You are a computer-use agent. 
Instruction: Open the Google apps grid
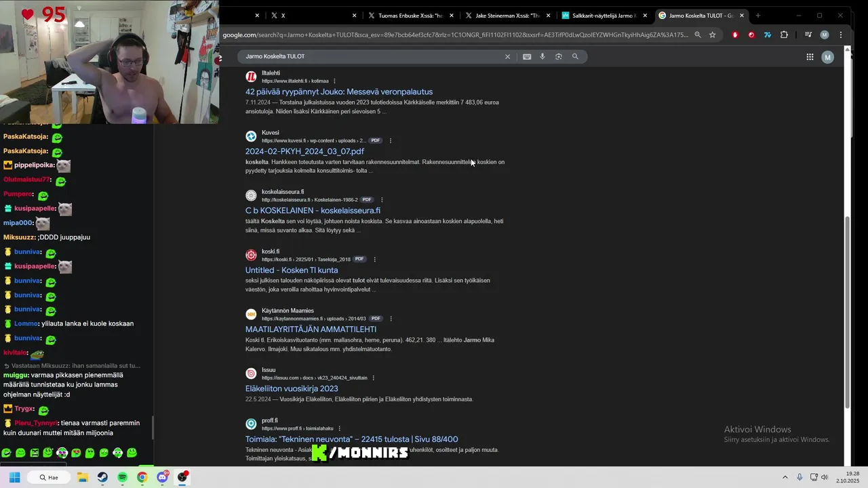(810, 57)
